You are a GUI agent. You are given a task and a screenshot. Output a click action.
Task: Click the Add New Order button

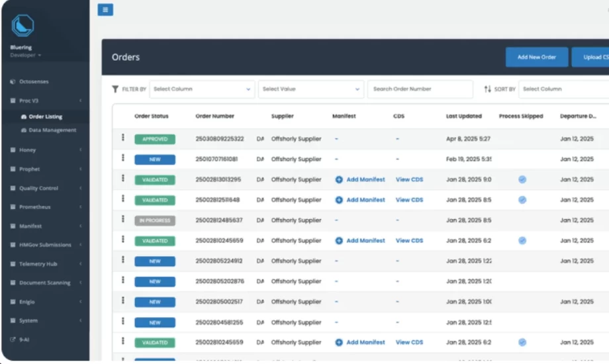coord(536,57)
